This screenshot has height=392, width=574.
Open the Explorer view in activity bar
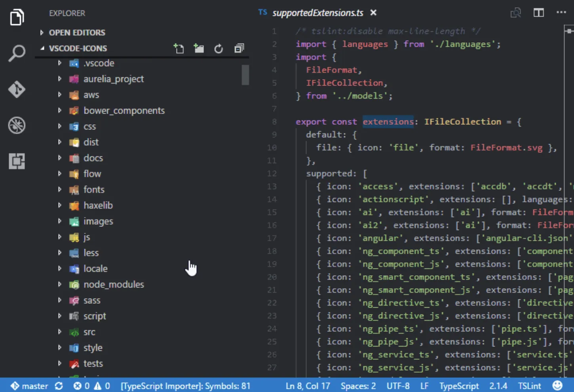[x=17, y=17]
